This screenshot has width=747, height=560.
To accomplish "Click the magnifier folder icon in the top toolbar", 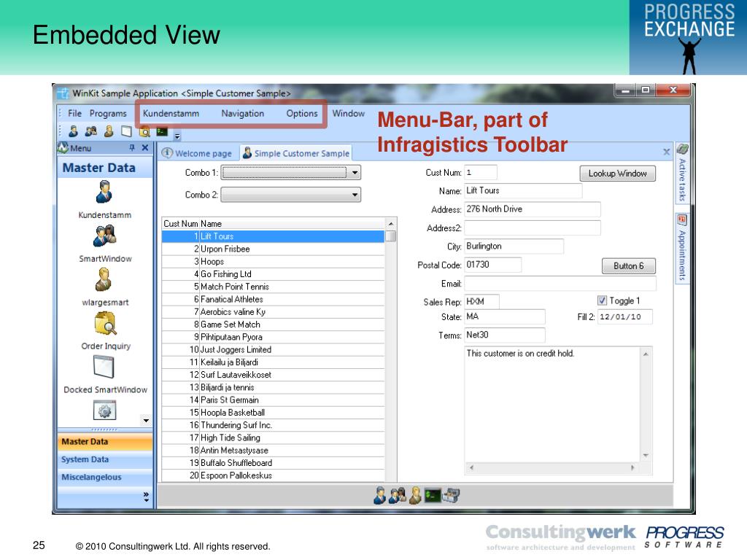I will [x=144, y=131].
